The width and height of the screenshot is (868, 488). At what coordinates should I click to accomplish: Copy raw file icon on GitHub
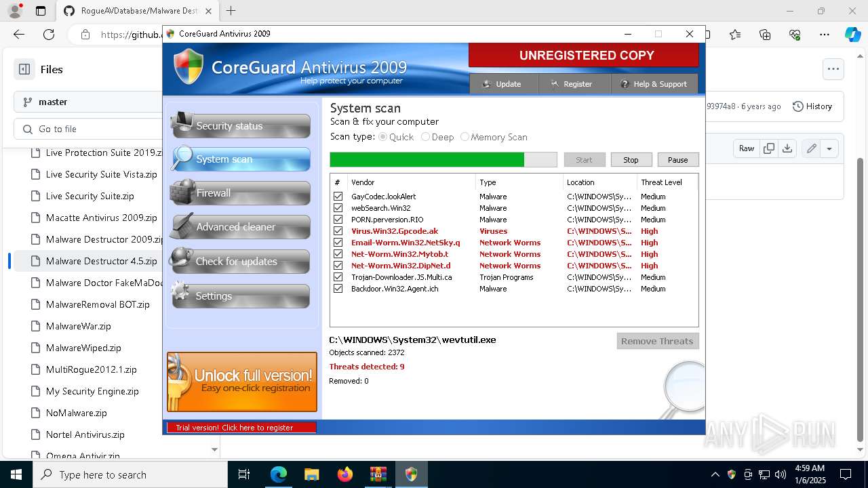coord(769,148)
